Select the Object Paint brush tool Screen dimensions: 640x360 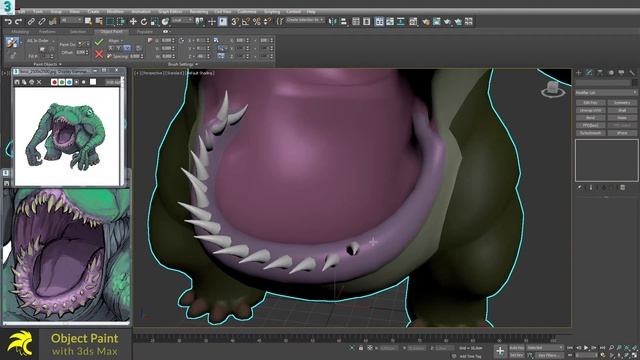pos(12,42)
